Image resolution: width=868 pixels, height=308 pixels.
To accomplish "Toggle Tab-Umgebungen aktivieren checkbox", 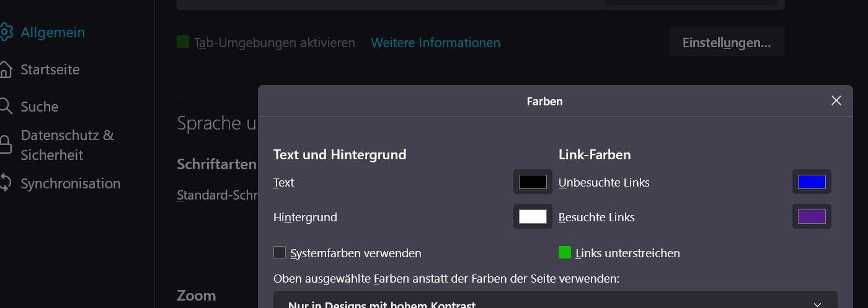I will tap(183, 42).
